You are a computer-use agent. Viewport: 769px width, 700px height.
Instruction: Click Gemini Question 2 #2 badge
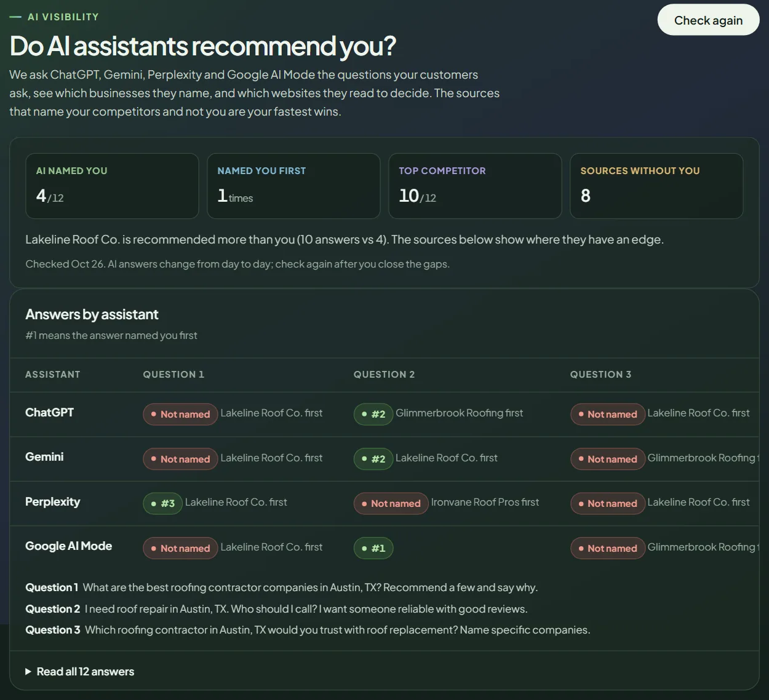tap(373, 459)
